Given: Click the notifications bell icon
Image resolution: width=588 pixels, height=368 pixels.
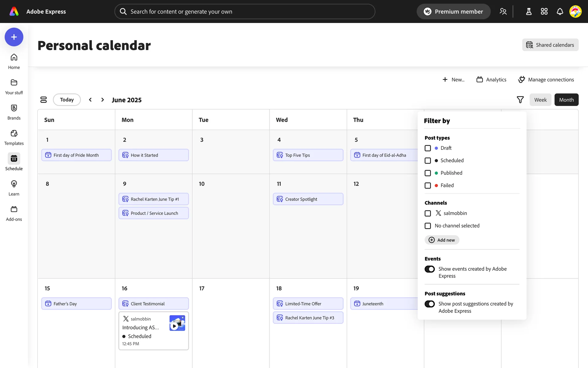Looking at the screenshot, I should [560, 12].
